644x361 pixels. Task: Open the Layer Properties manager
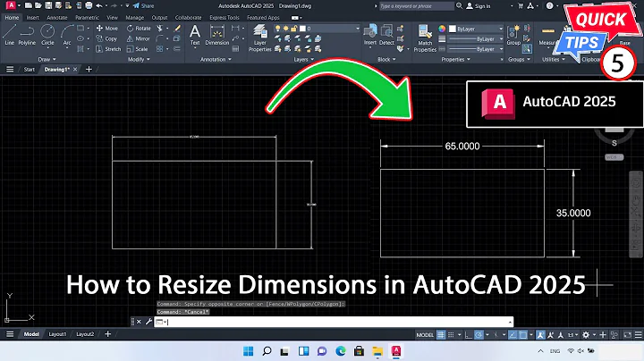260,38
